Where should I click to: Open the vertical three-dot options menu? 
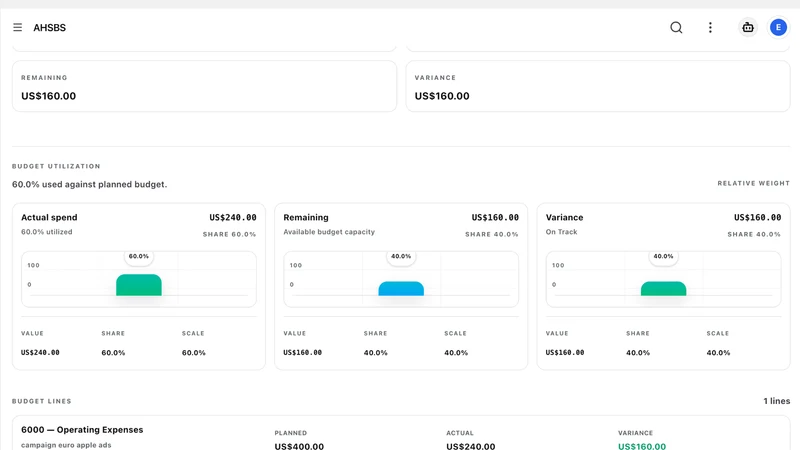coord(710,28)
